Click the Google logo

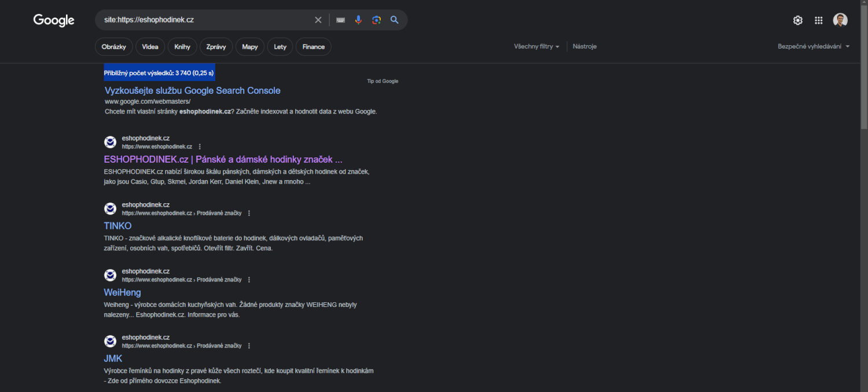54,20
